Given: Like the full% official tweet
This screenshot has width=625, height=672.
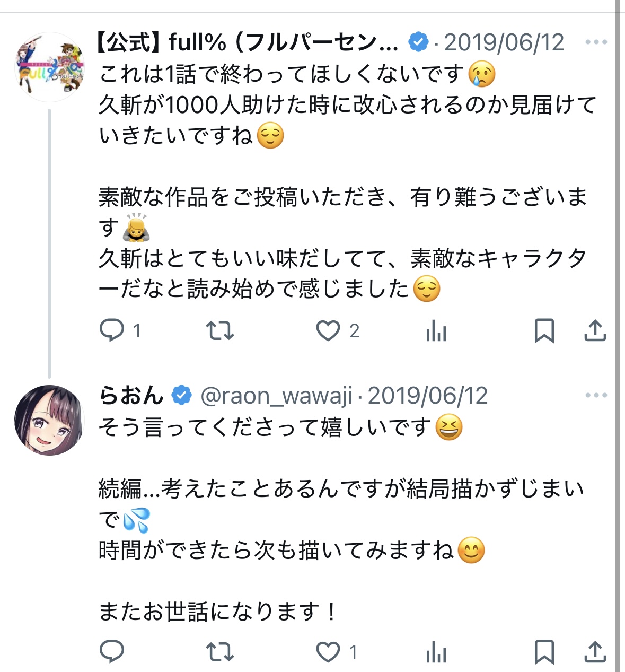Looking at the screenshot, I should pyautogui.click(x=328, y=330).
